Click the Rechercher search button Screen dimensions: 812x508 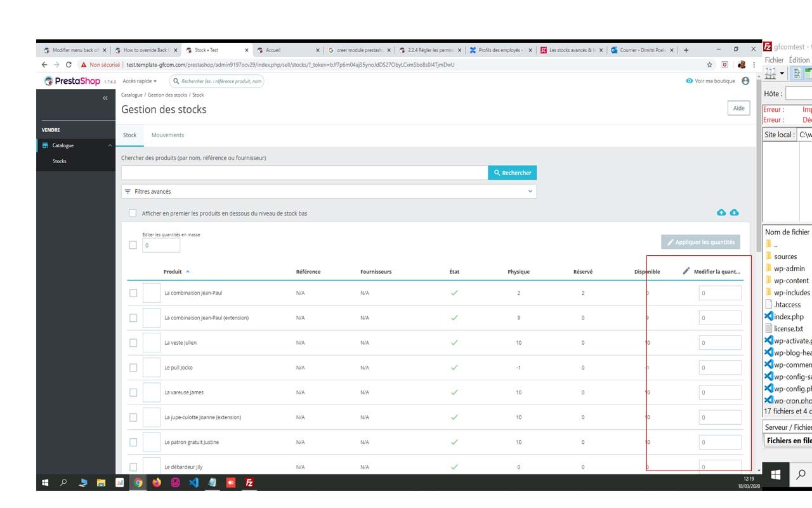tap(512, 173)
